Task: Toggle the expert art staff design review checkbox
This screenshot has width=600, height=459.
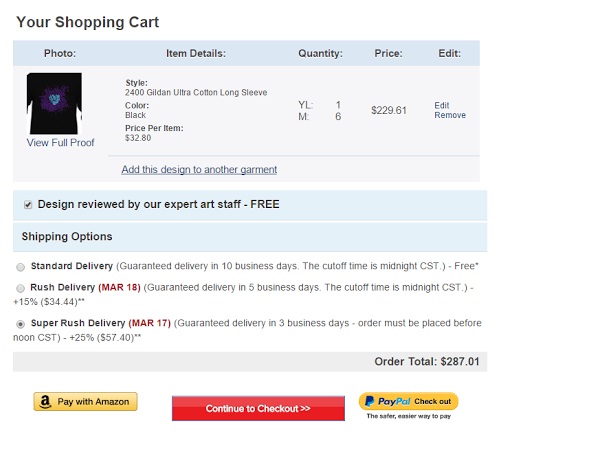Action: (27, 204)
